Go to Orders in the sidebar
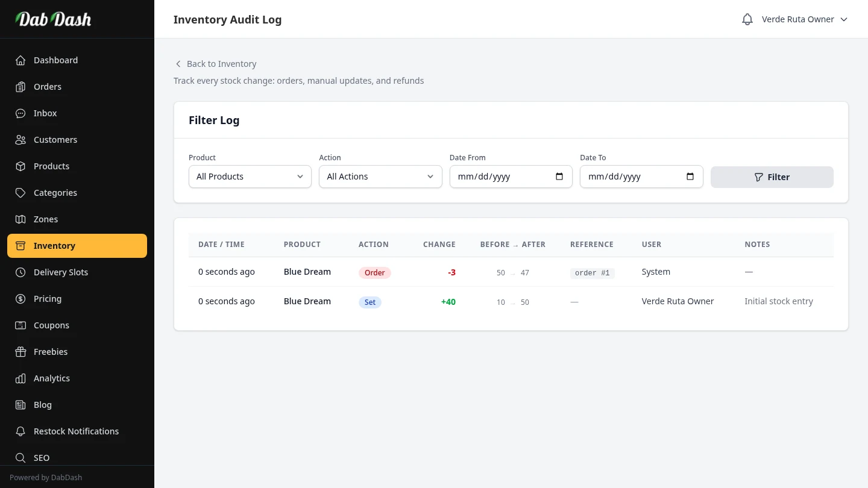 [x=48, y=87]
